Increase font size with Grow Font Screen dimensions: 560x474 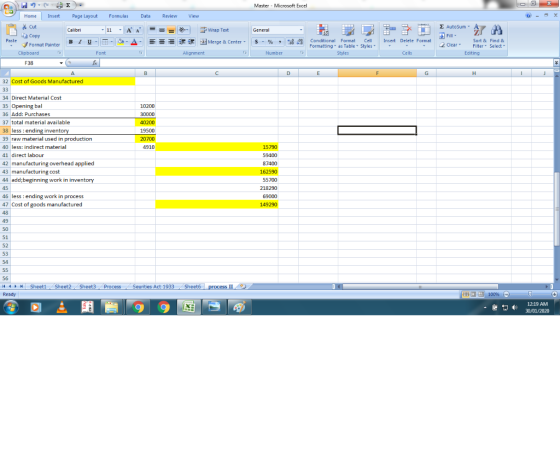click(x=129, y=30)
